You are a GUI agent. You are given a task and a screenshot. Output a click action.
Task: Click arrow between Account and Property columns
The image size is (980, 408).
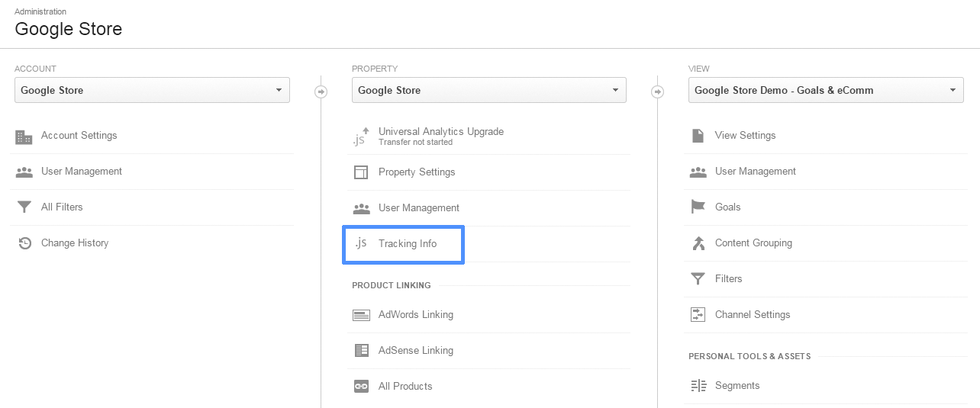pos(321,92)
